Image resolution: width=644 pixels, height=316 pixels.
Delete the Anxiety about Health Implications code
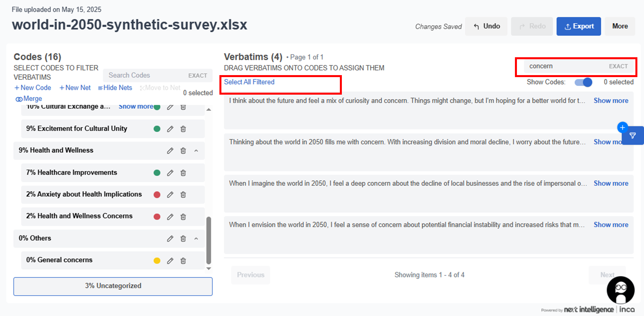[183, 195]
